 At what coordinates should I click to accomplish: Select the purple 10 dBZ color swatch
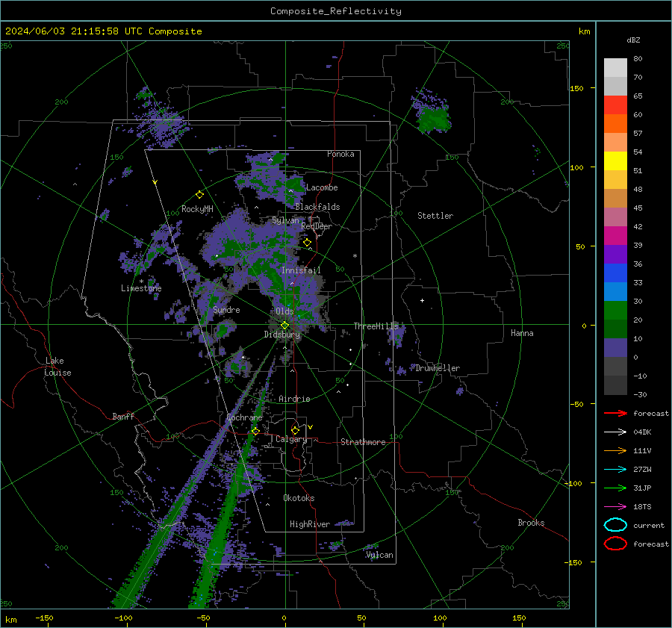click(x=615, y=347)
